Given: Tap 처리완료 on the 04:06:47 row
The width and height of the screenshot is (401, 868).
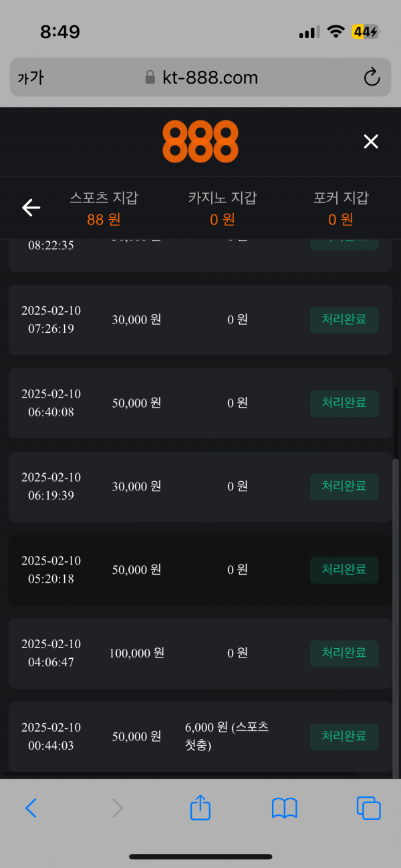Looking at the screenshot, I should 344,653.
